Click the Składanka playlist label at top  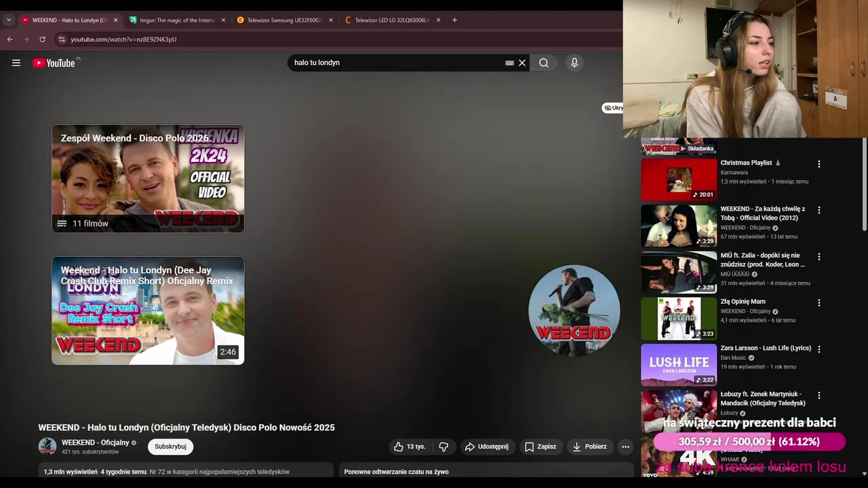click(698, 148)
